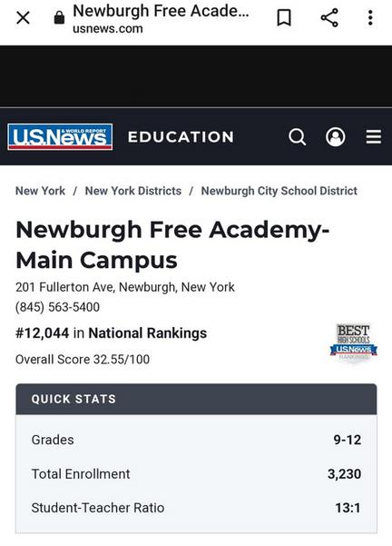The height and width of the screenshot is (546, 392).
Task: Open the user account profile icon
Action: pos(336,137)
